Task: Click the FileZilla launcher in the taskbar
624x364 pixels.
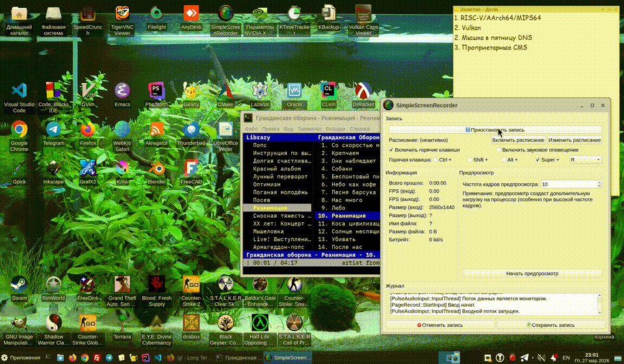Action: (x=97, y=357)
